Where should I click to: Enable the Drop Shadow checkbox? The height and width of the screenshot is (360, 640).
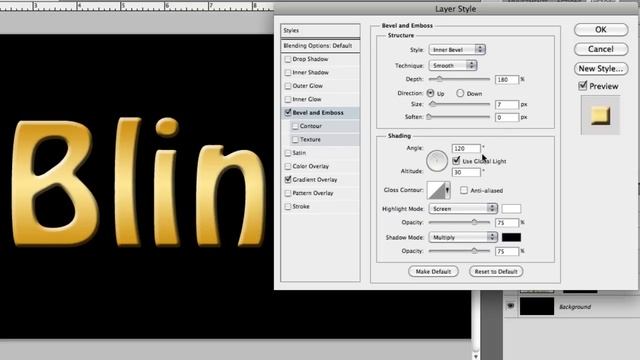tap(288, 59)
